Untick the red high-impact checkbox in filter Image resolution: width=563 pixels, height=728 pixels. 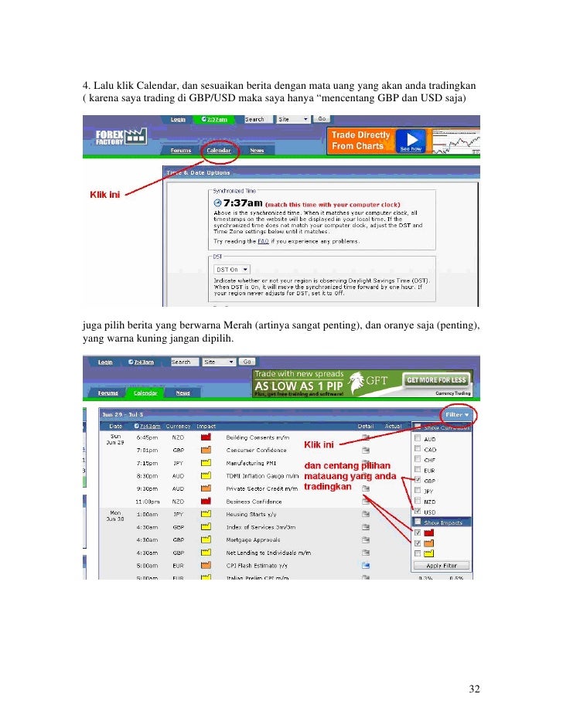click(x=418, y=532)
